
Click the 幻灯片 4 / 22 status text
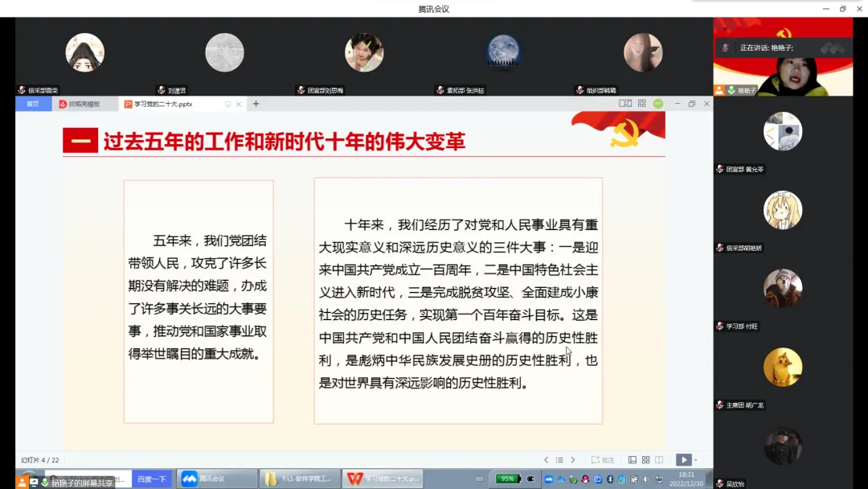pyautogui.click(x=40, y=460)
